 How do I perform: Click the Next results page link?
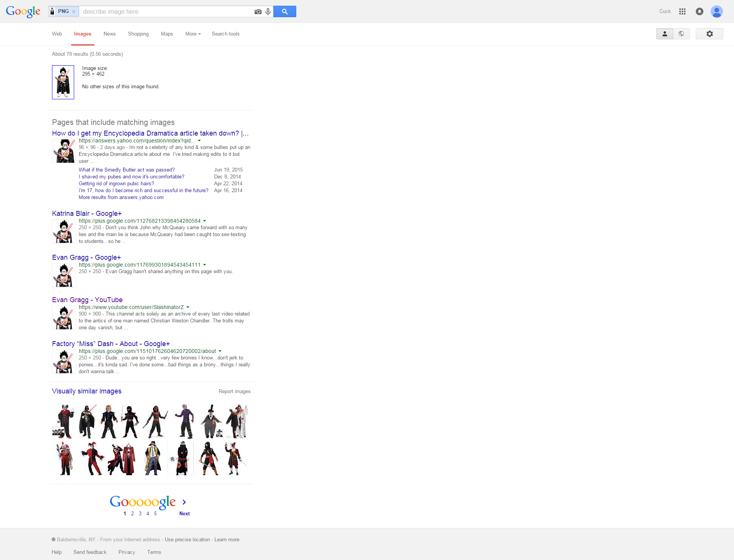click(184, 514)
